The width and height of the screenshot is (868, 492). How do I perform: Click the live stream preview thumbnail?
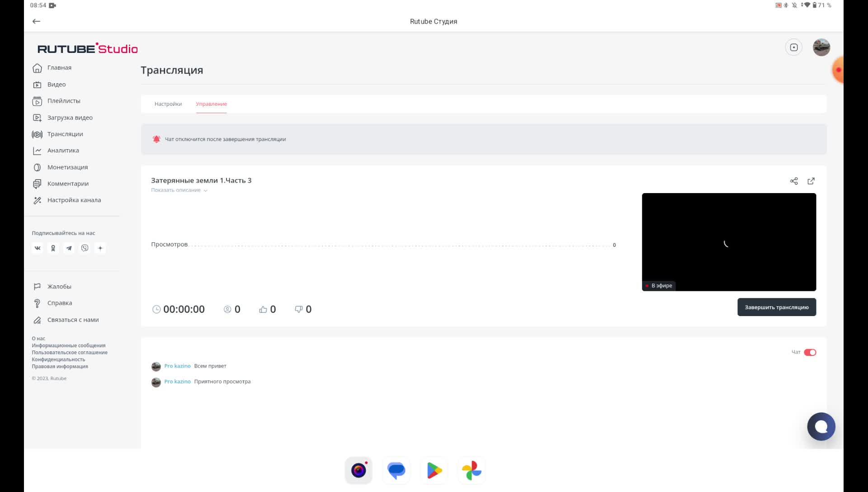click(x=729, y=242)
